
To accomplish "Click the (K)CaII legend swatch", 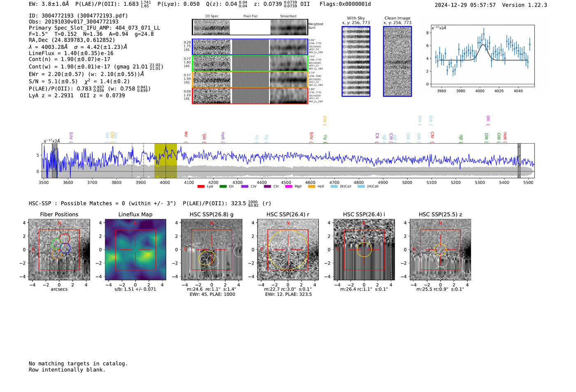I will pyautogui.click(x=334, y=187).
